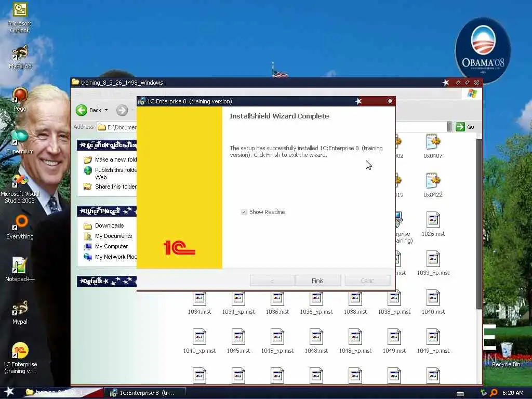532x399 pixels.
Task: Select the 1048_xp.mst file
Action: point(355,341)
